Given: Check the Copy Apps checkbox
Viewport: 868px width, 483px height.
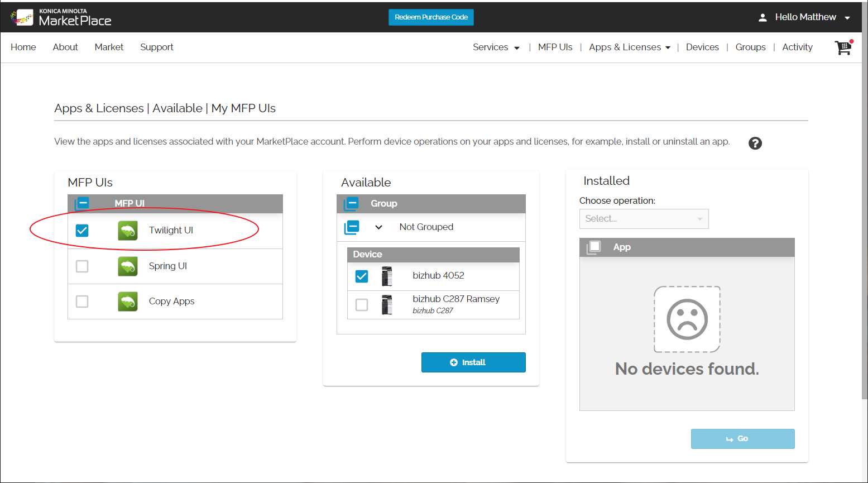Looking at the screenshot, I should 82,302.
